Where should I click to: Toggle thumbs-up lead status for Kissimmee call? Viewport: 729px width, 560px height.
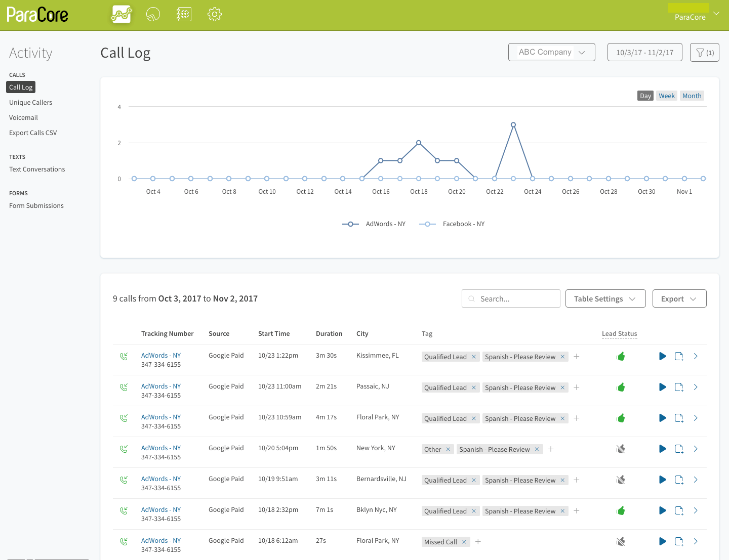point(621,356)
